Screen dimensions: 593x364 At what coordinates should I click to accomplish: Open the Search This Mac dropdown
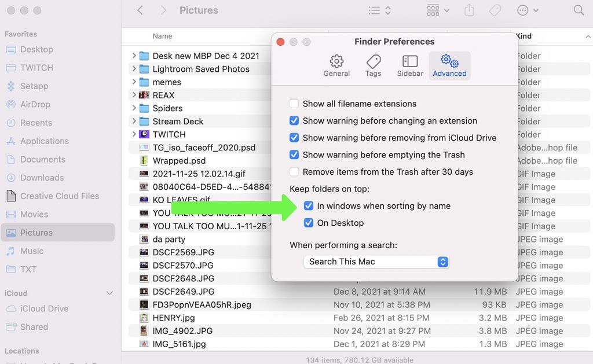[x=376, y=262]
